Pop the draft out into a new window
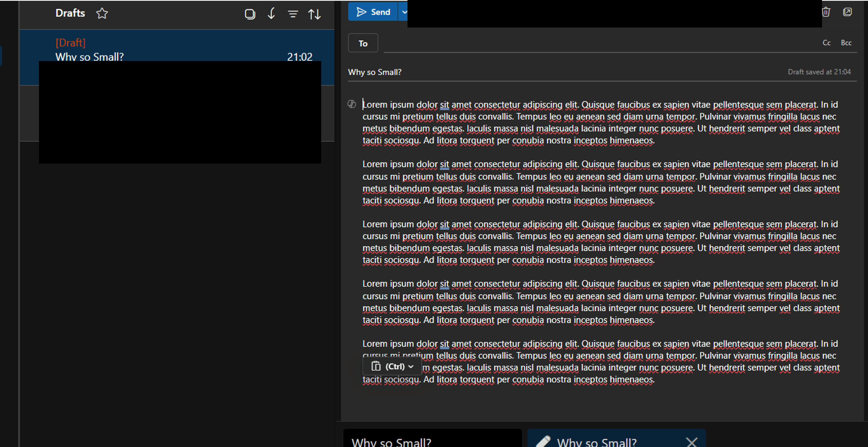 click(x=848, y=12)
